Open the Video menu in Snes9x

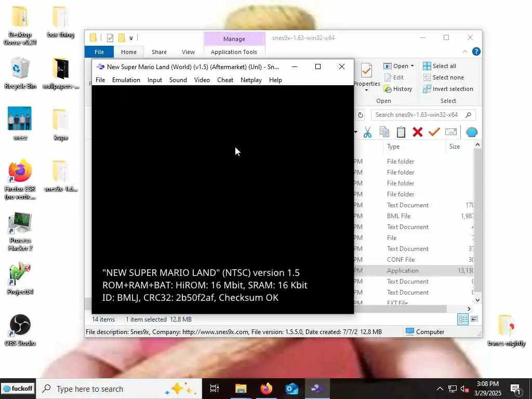[202, 79]
